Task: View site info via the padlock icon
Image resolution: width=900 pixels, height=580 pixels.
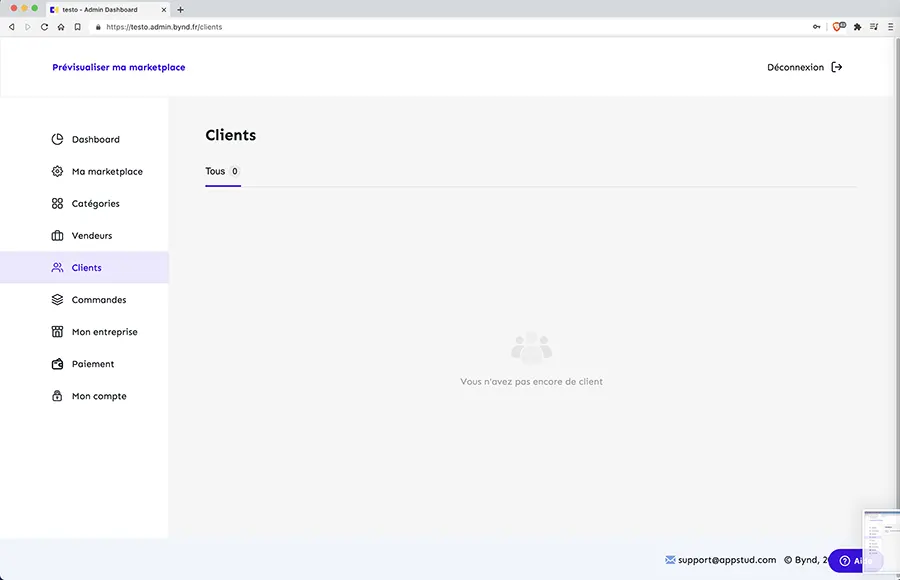Action: click(98, 27)
